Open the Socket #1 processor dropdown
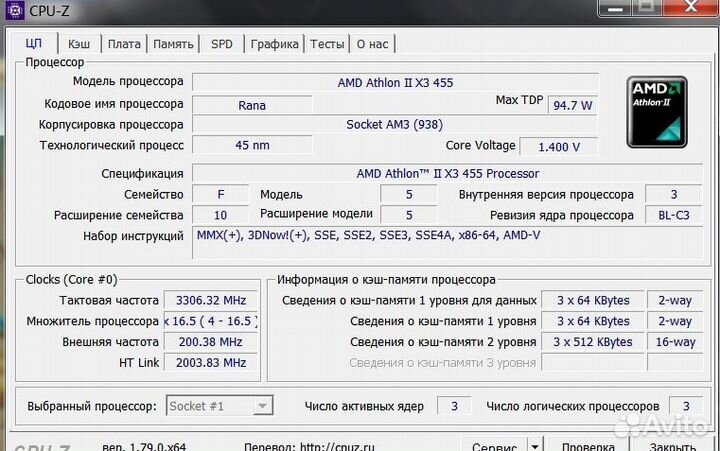This screenshot has width=720, height=451. [x=219, y=406]
